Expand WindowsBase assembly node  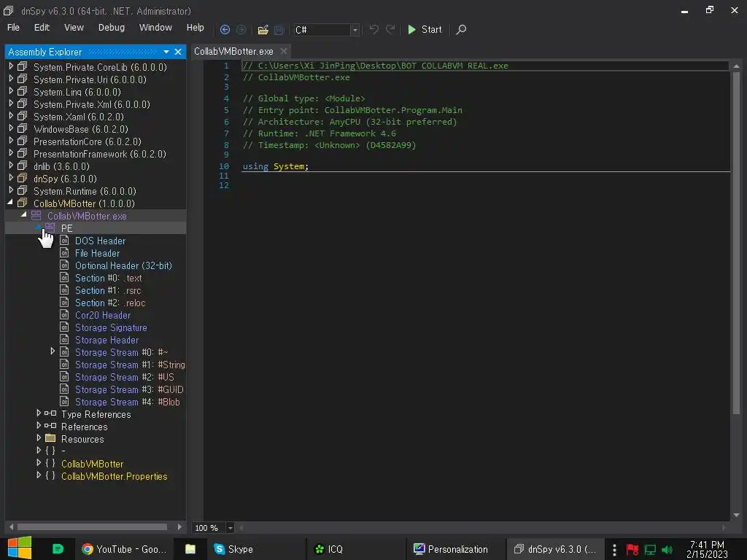click(11, 128)
